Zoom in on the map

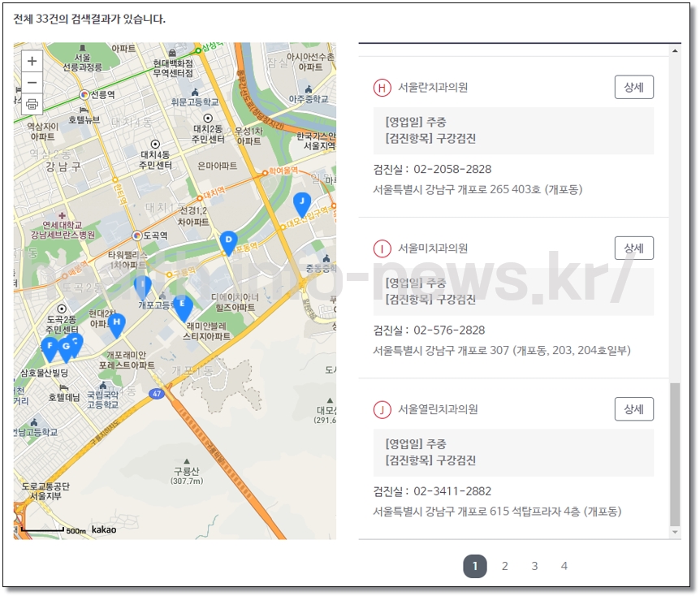coord(31,61)
